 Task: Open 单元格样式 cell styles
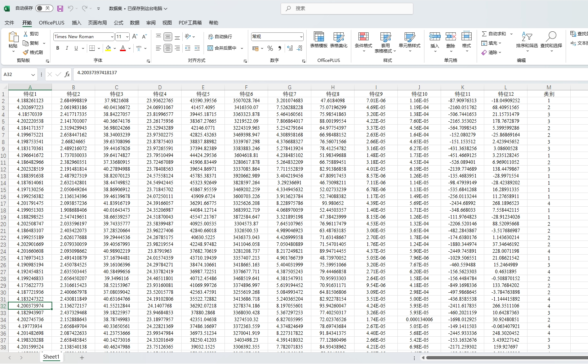click(x=410, y=42)
